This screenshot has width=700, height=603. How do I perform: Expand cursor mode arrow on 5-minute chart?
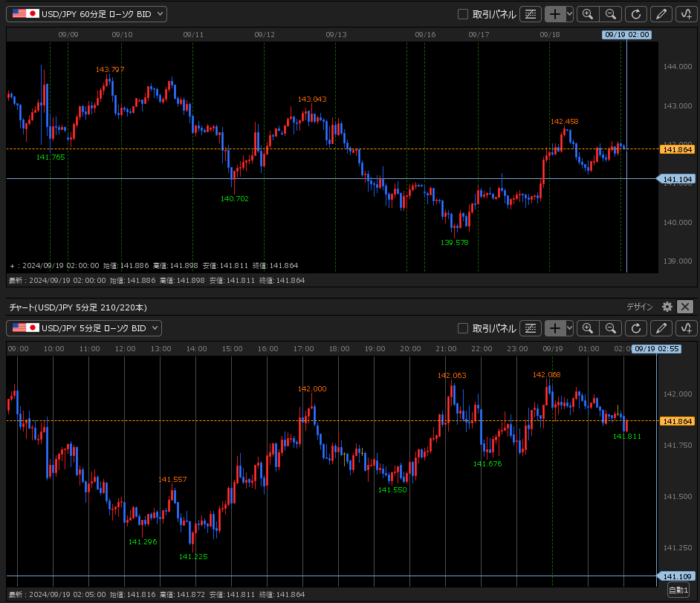tap(569, 328)
